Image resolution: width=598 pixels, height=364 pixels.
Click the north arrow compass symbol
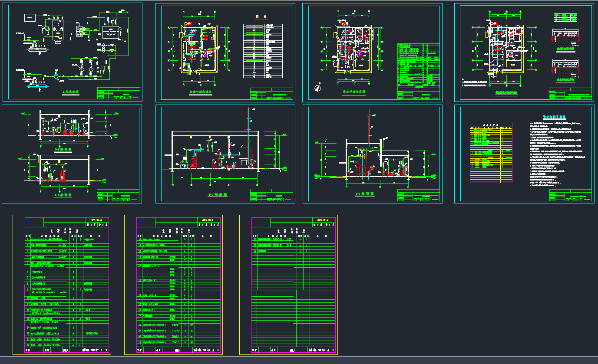pyautogui.click(x=318, y=88)
